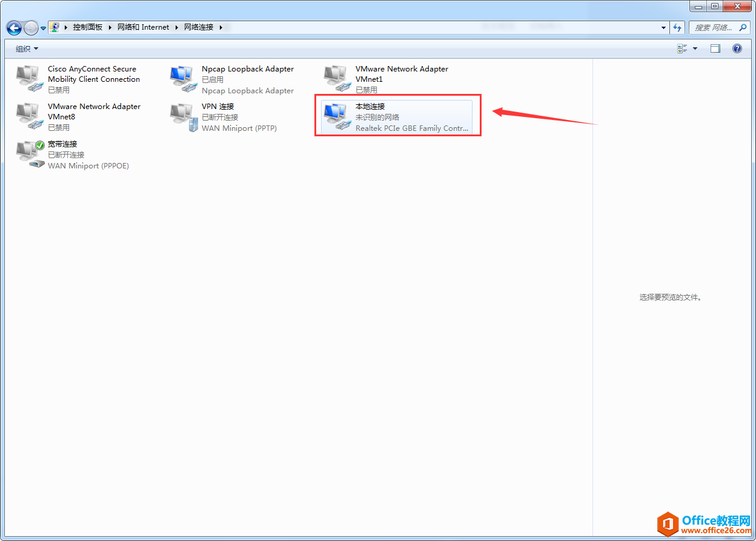Maximize the network connections window
The height and width of the screenshot is (541, 756).
coord(715,6)
